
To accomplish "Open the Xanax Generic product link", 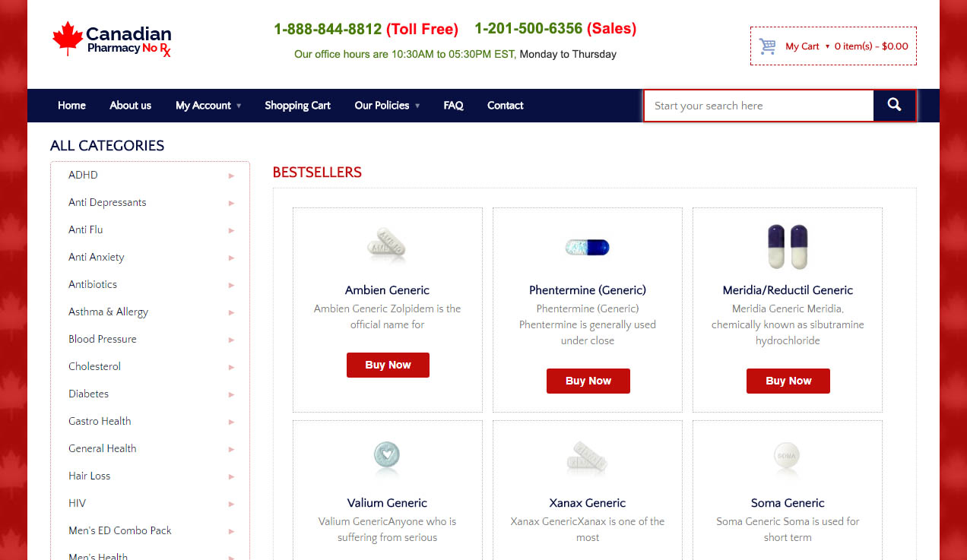I will point(587,503).
